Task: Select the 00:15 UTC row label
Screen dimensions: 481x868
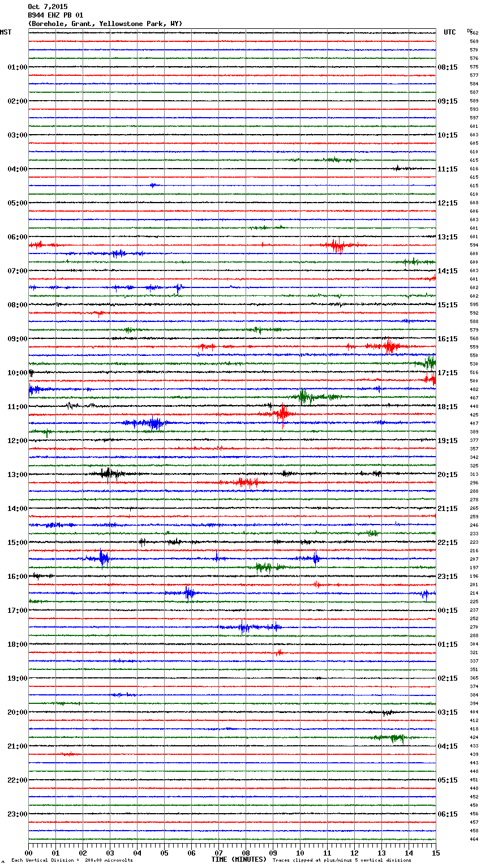Action: [x=448, y=611]
